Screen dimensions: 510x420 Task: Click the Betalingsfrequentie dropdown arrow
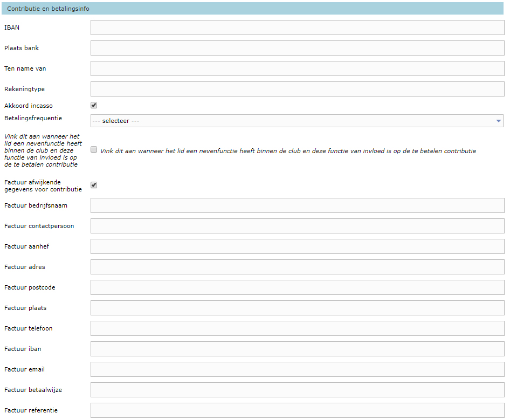point(498,121)
